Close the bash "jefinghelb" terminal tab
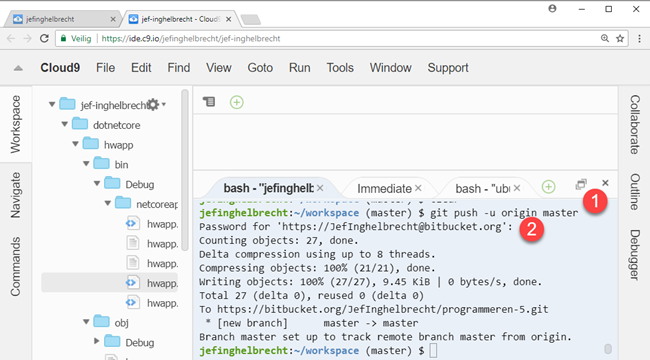This screenshot has height=360, width=650. (x=320, y=188)
